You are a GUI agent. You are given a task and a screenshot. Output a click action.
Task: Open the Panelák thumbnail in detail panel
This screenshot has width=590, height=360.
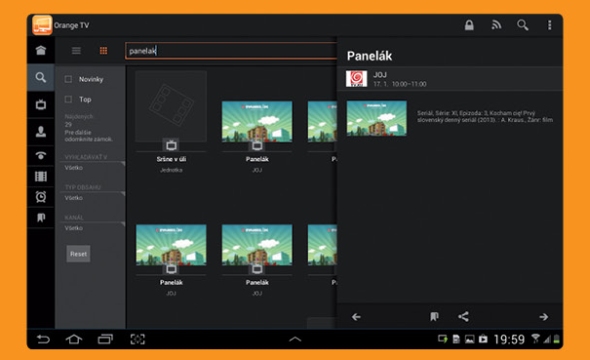[377, 118]
